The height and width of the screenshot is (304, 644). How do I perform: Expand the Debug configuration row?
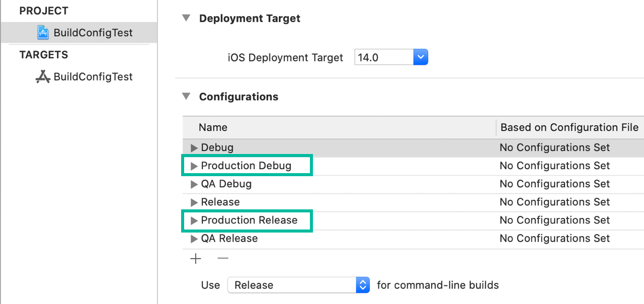coord(194,148)
